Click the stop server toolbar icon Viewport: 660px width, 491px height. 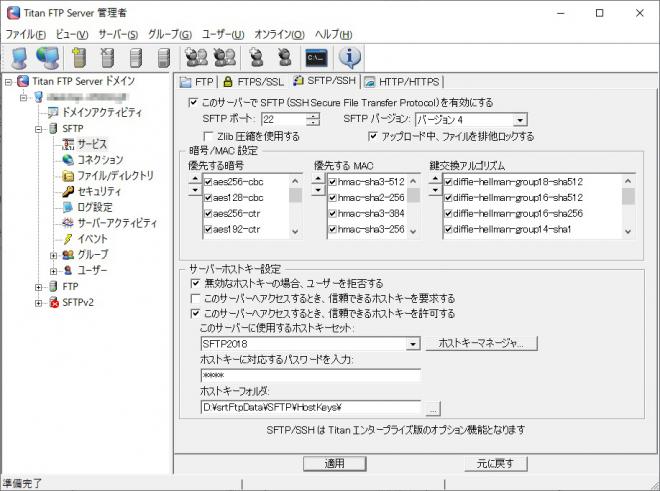coord(164,58)
